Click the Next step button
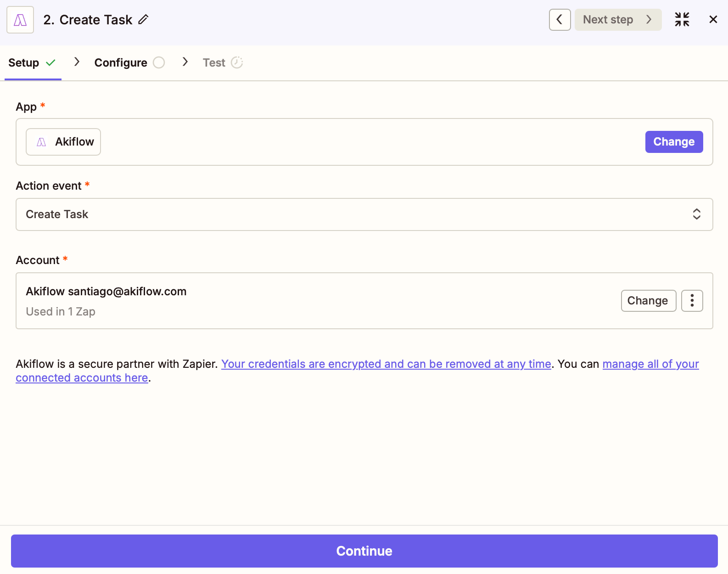Viewport: 728px width, 574px height. (x=618, y=20)
